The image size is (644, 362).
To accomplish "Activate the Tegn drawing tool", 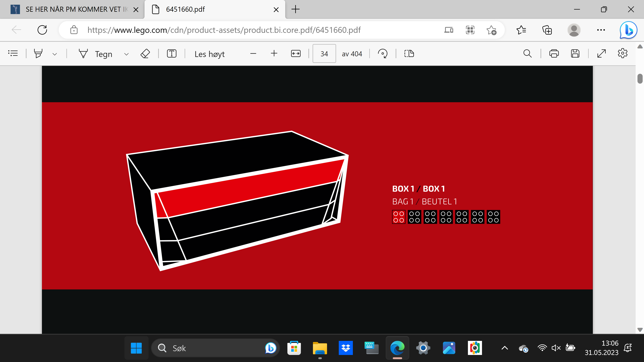I will click(95, 54).
